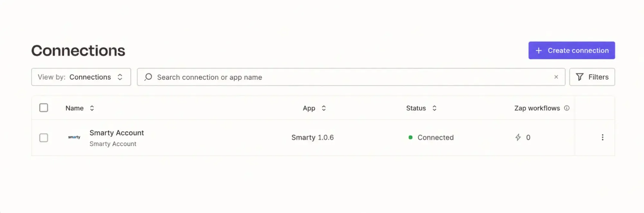Sort by Status column arrows
Viewport: 644px width, 213px height.
[434, 108]
